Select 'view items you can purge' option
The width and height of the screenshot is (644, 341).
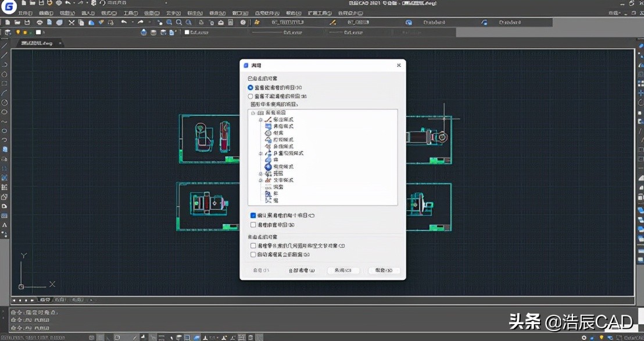coord(251,87)
